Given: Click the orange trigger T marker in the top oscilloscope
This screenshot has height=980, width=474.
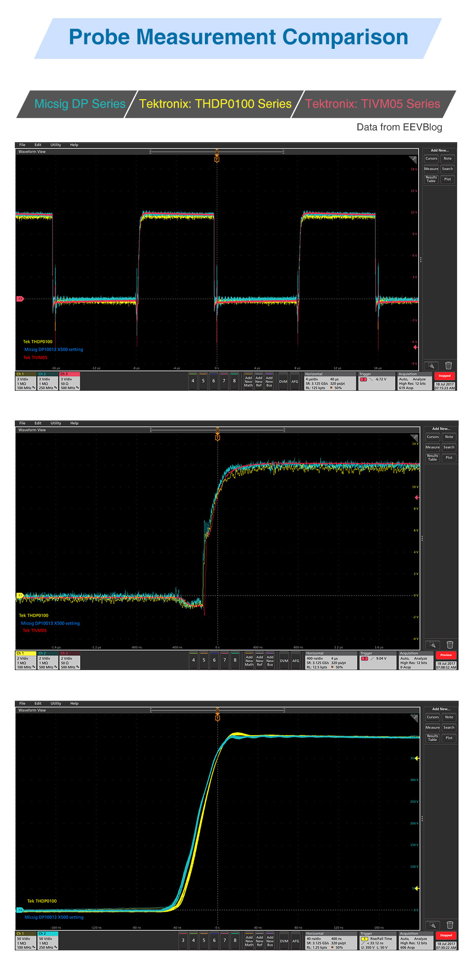Looking at the screenshot, I should 217,159.
